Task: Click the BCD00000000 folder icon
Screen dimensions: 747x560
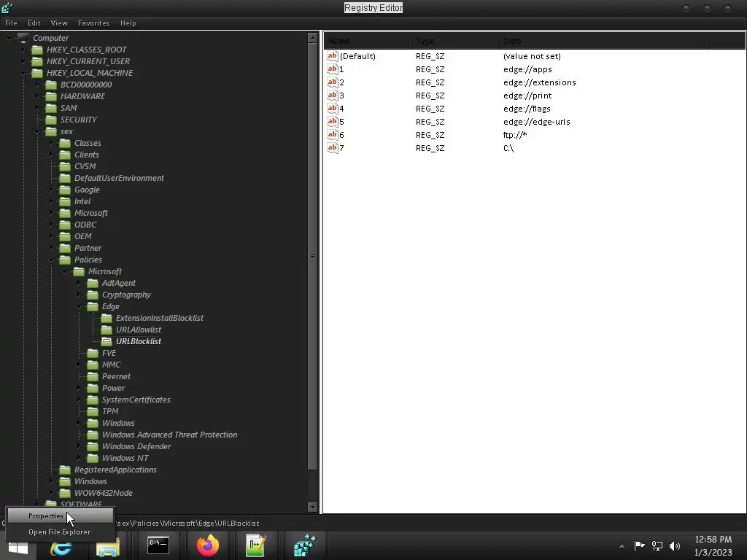Action: [x=51, y=85]
